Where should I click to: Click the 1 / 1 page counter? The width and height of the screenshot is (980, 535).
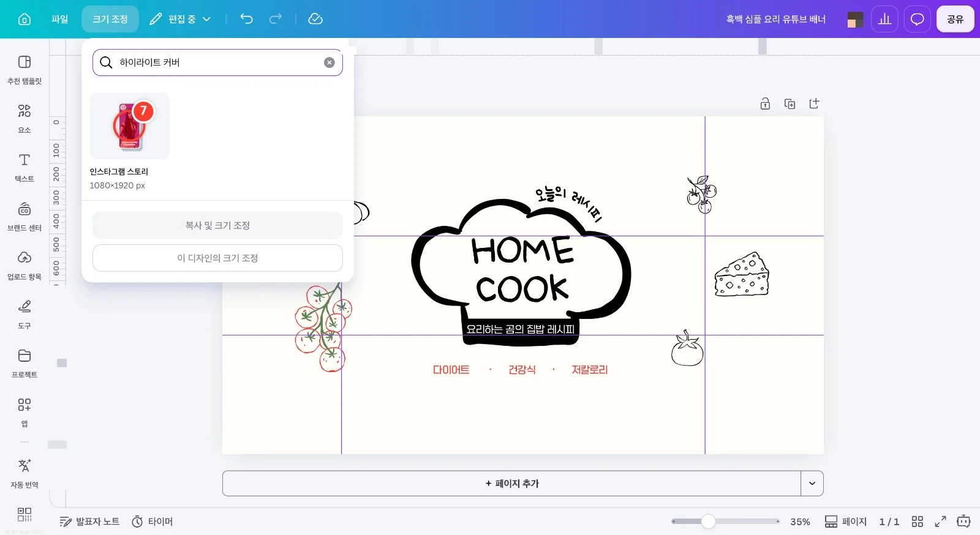click(x=889, y=522)
